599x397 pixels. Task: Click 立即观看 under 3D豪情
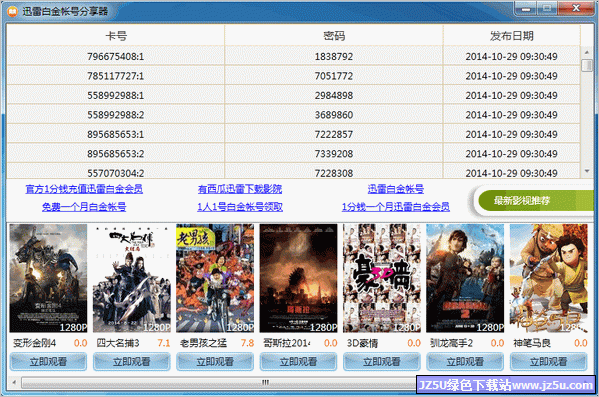pos(382,361)
